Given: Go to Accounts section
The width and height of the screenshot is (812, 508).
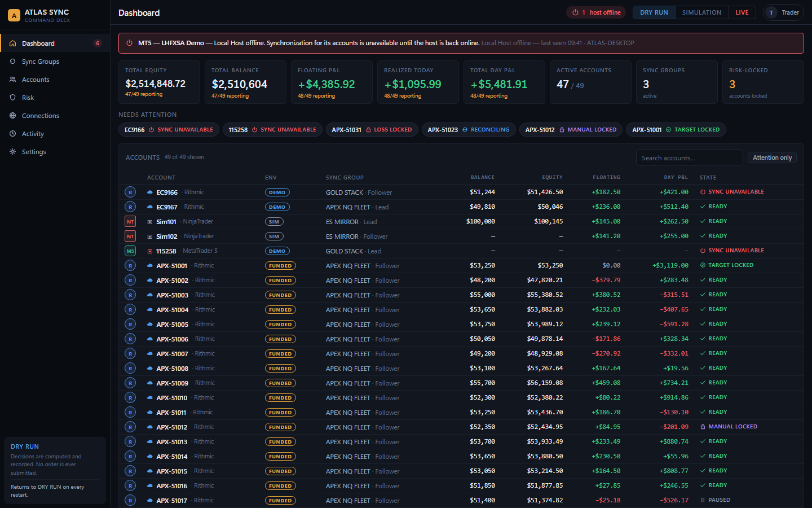Looking at the screenshot, I should (55, 80).
